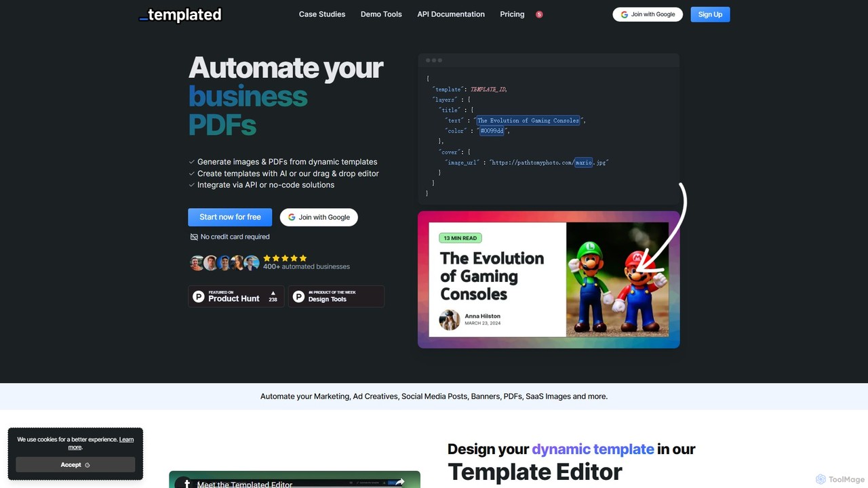Click share icon on Templated Editor video

click(399, 482)
